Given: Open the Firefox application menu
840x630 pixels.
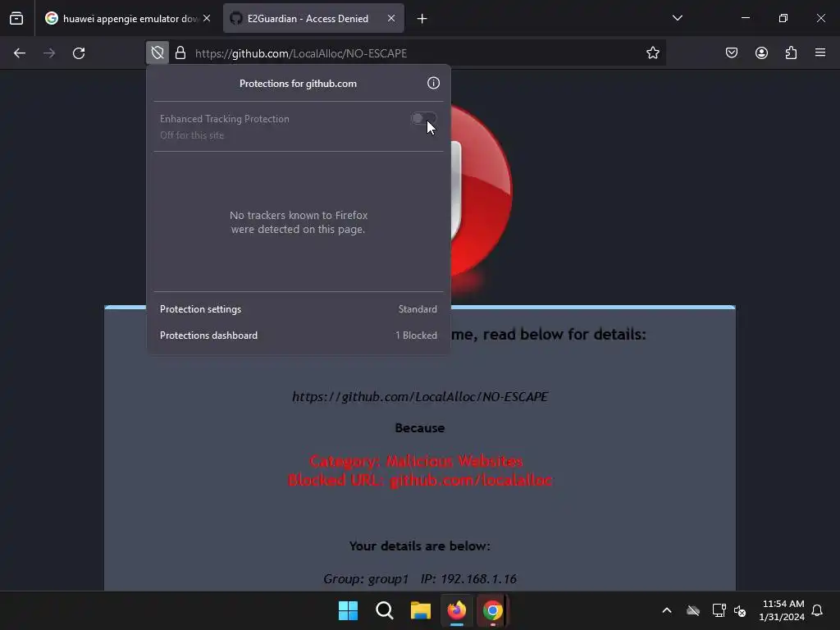Looking at the screenshot, I should coord(820,53).
